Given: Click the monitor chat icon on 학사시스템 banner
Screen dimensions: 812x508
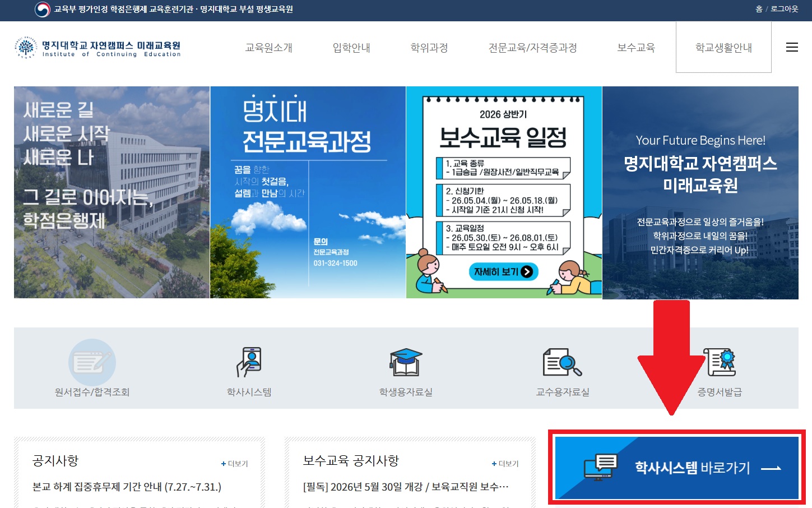Looking at the screenshot, I should coord(600,468).
